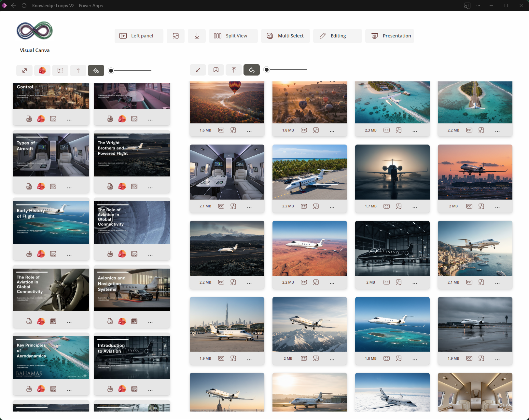Click the slide-share icon beside Left panel
The image size is (529, 420).
pos(176,36)
